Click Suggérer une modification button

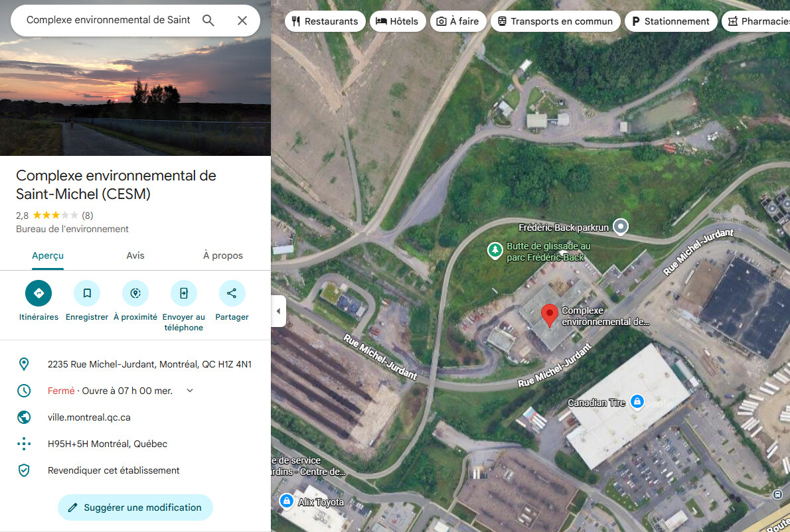(x=135, y=507)
